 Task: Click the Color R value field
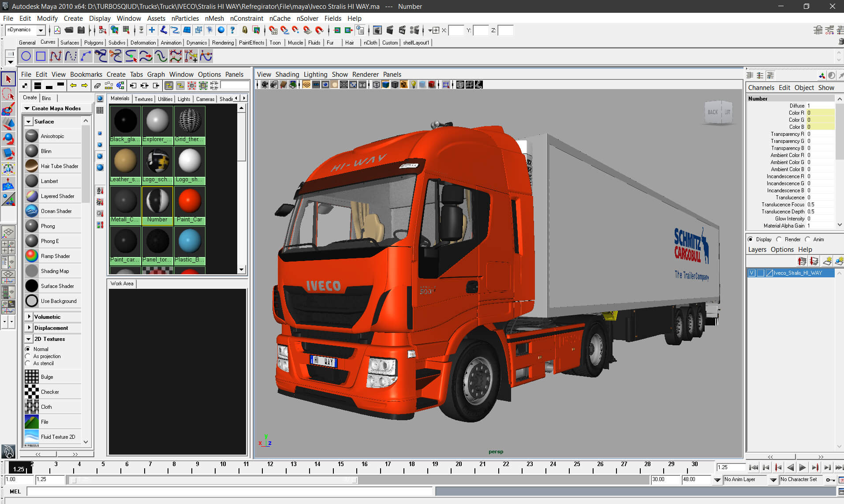[820, 112]
